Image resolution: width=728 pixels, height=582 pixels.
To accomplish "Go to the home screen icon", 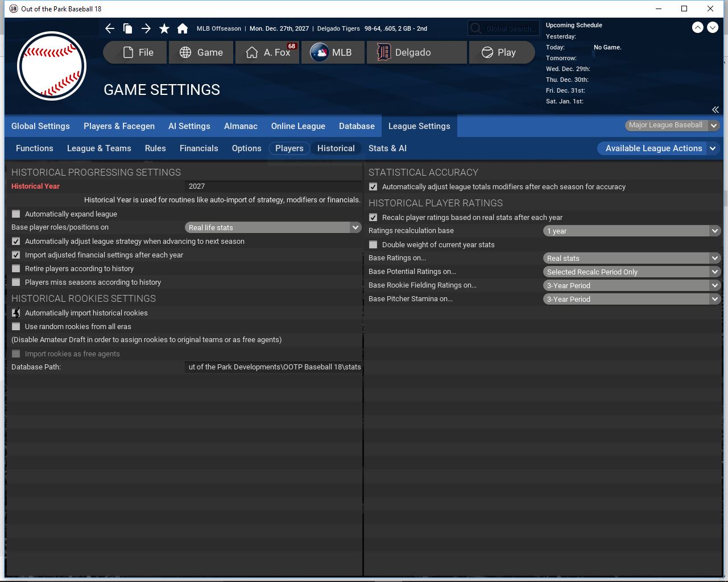I will tap(183, 28).
